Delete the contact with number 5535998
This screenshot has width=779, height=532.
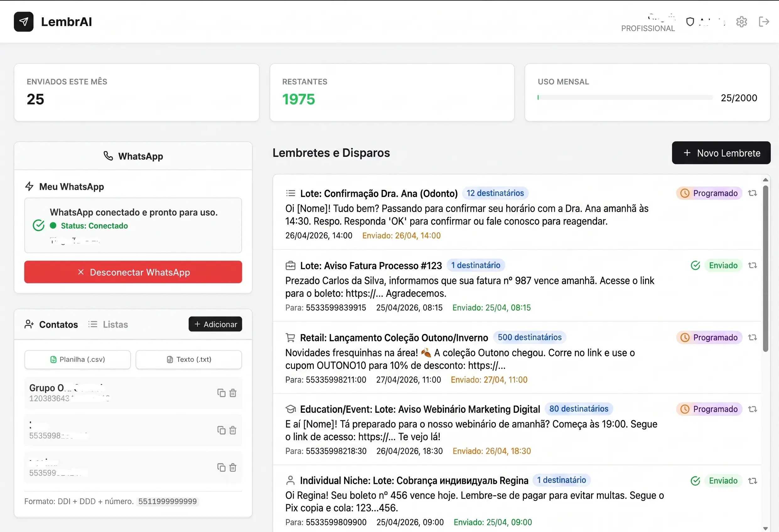tap(233, 430)
